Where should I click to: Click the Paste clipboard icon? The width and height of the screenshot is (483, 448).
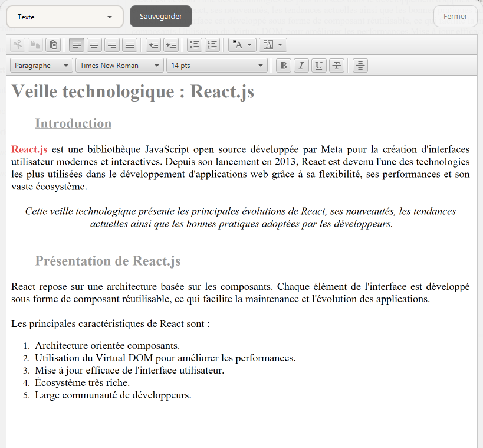click(x=53, y=45)
